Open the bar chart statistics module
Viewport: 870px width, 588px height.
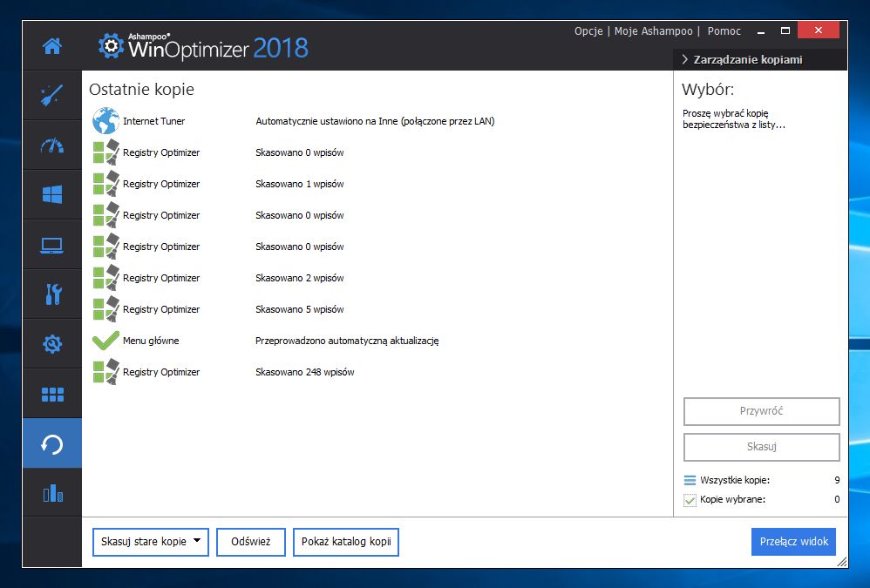(52, 493)
